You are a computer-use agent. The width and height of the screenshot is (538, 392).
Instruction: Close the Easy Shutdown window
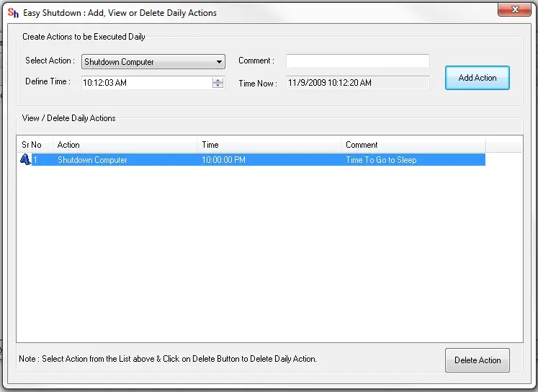pyautogui.click(x=513, y=9)
